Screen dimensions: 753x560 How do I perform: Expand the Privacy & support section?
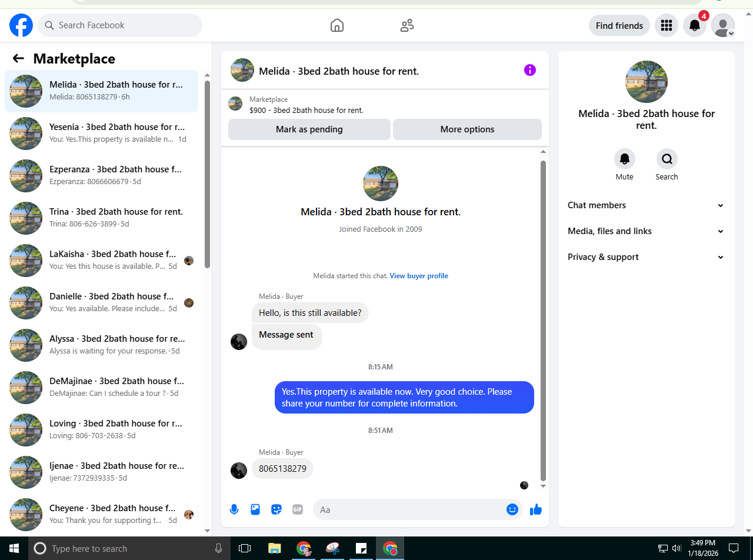[x=647, y=257]
